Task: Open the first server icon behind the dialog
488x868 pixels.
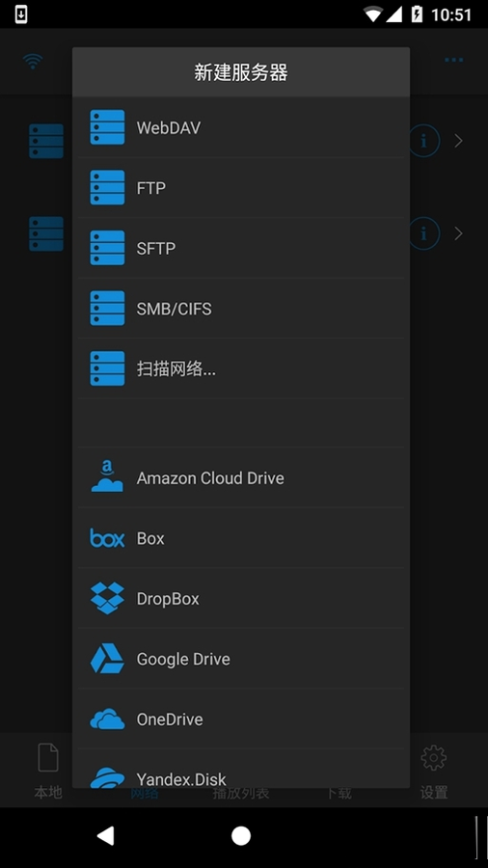Action: point(46,141)
